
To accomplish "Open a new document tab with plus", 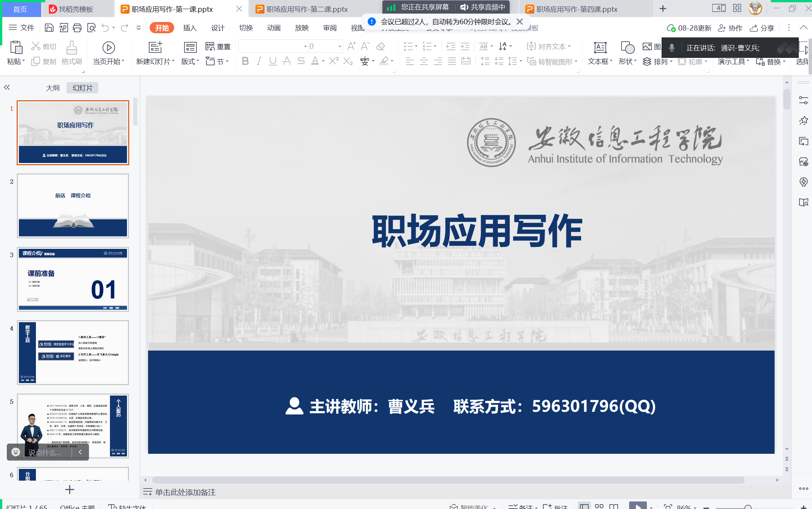I will pyautogui.click(x=663, y=9).
